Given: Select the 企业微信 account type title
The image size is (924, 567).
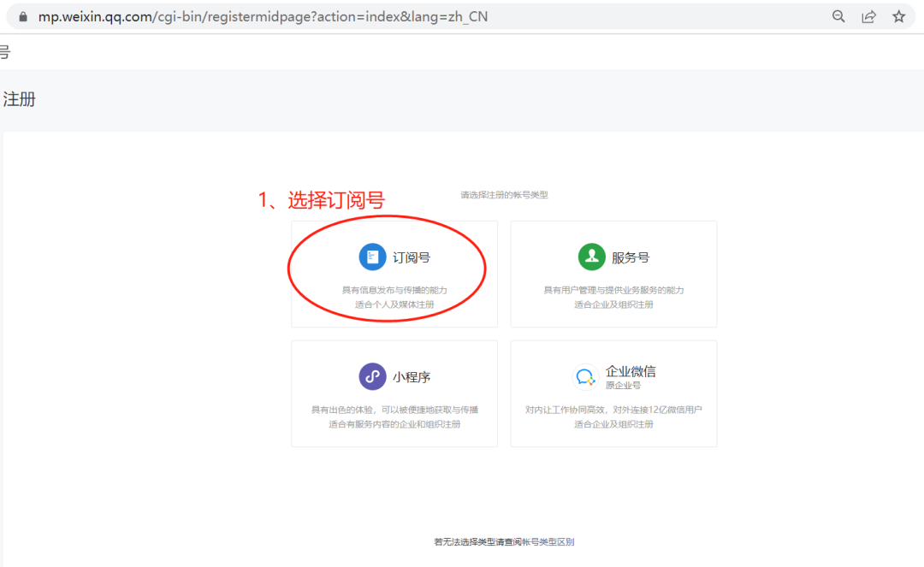Looking at the screenshot, I should pyautogui.click(x=631, y=371).
